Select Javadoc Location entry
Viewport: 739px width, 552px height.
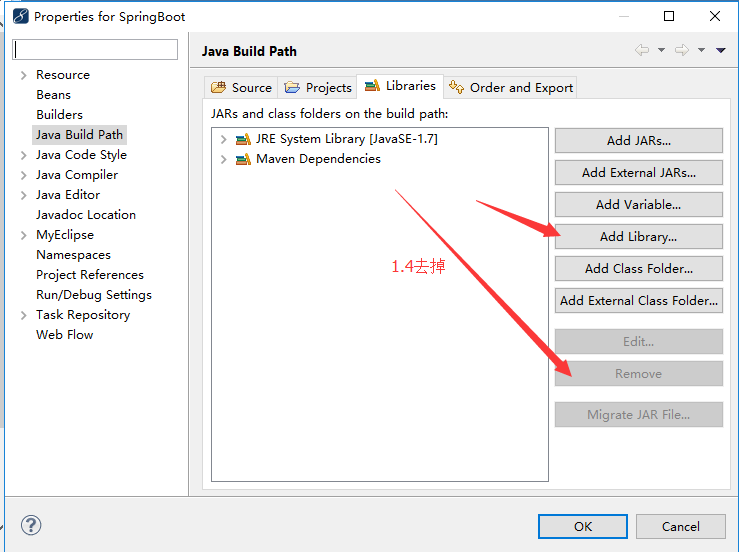(x=86, y=215)
